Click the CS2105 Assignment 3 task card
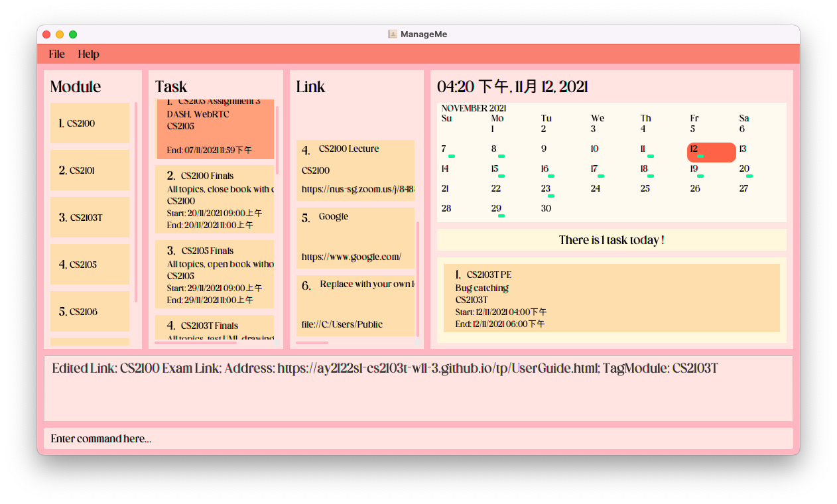 215,129
